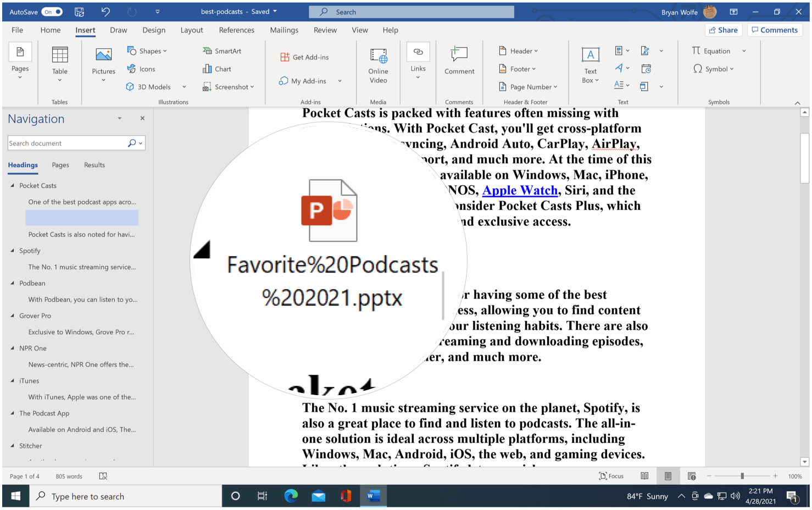Click the Comments button
This screenshot has height=510, width=812.
[x=775, y=30]
